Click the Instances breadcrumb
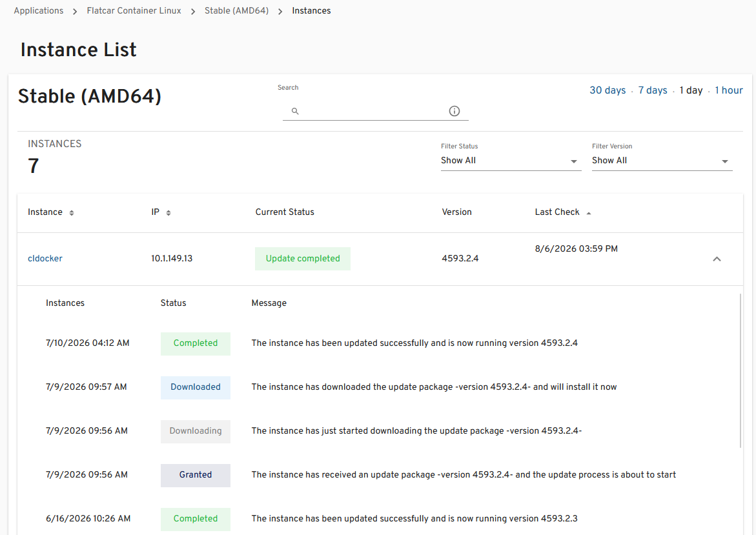Image resolution: width=756 pixels, height=535 pixels. [311, 10]
